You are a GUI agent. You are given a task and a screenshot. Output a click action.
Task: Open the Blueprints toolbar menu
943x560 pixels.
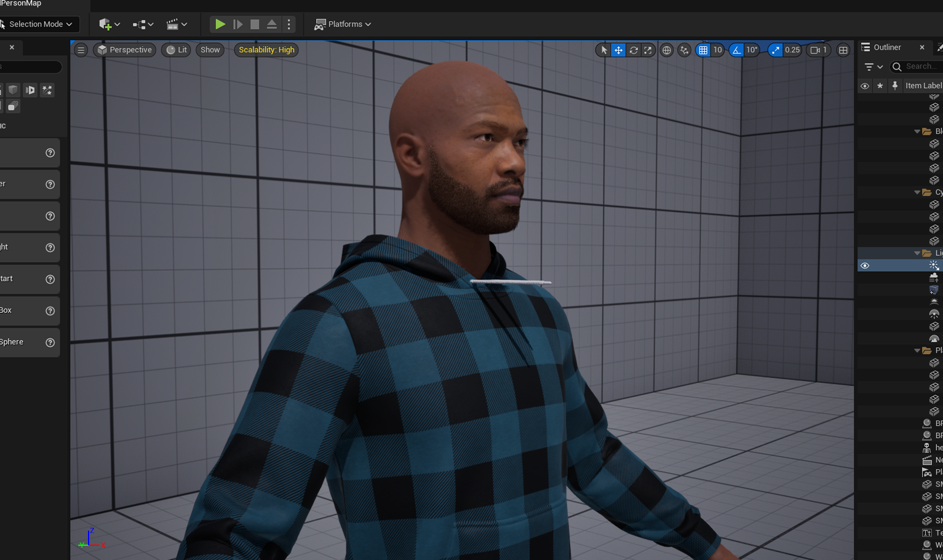click(143, 24)
